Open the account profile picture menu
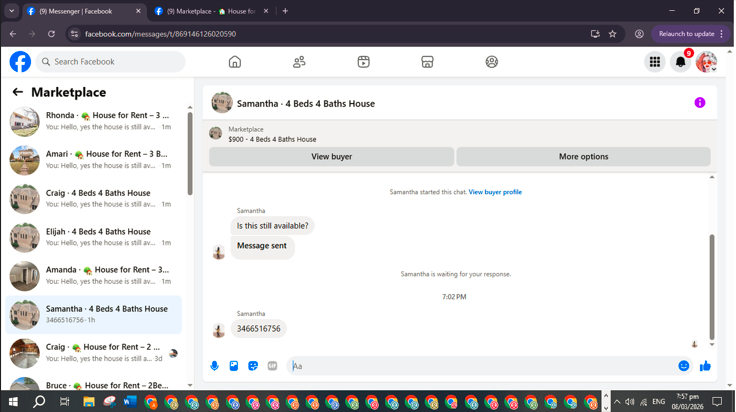This screenshot has width=736, height=412. pyautogui.click(x=706, y=62)
